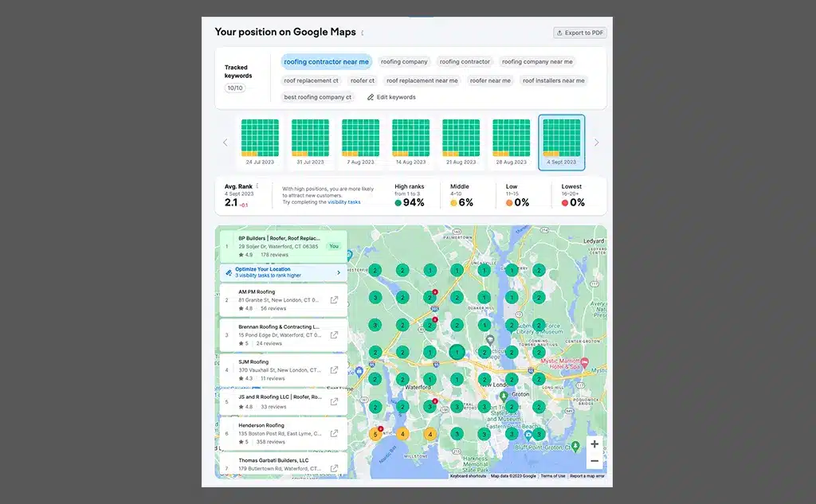This screenshot has width=816, height=504.
Task: Click orange rank 5 map pin
Action: pyautogui.click(x=375, y=434)
